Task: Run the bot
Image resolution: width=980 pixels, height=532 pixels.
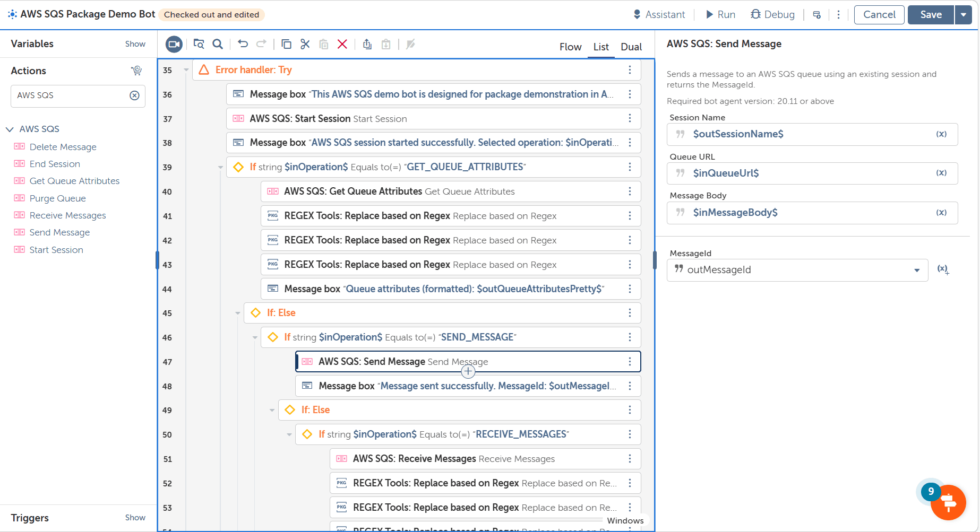Action: pos(720,15)
